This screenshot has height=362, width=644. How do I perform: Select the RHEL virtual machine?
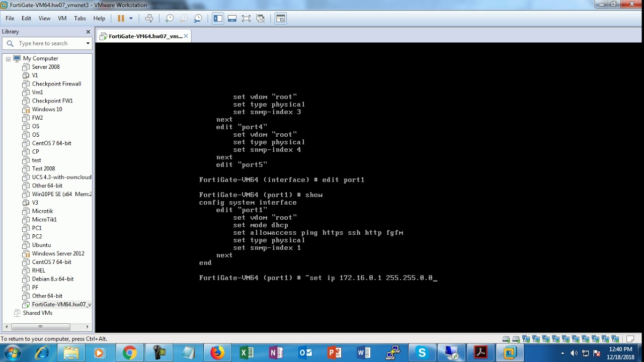pos(38,270)
